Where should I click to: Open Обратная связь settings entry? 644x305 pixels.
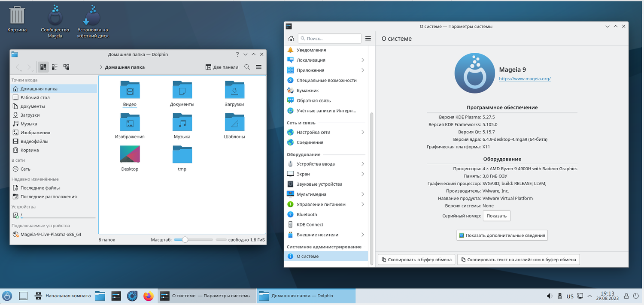[x=326, y=100]
